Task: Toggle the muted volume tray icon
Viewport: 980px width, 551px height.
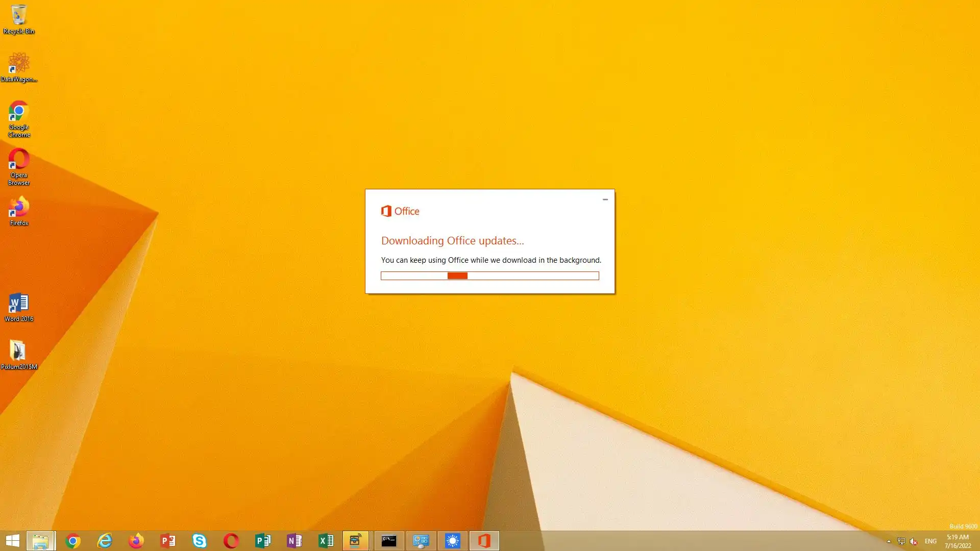Action: coord(914,541)
